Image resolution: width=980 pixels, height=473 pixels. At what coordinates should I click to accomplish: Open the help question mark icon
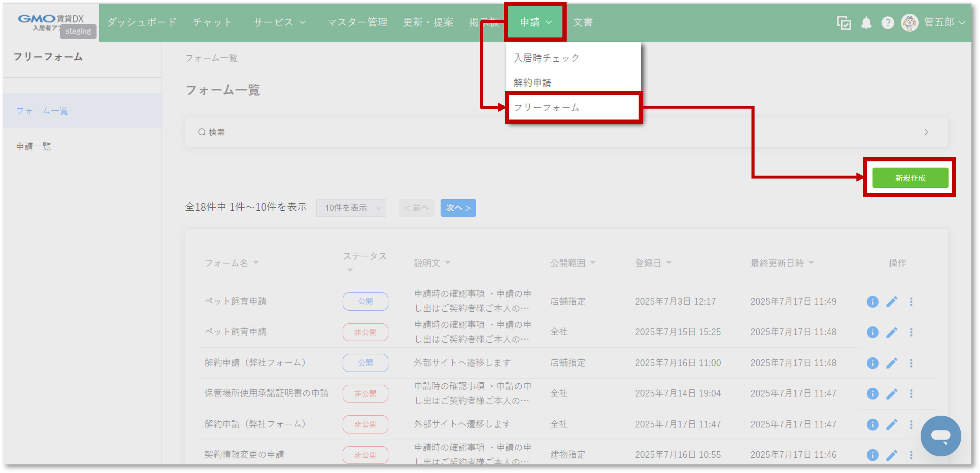coord(888,22)
